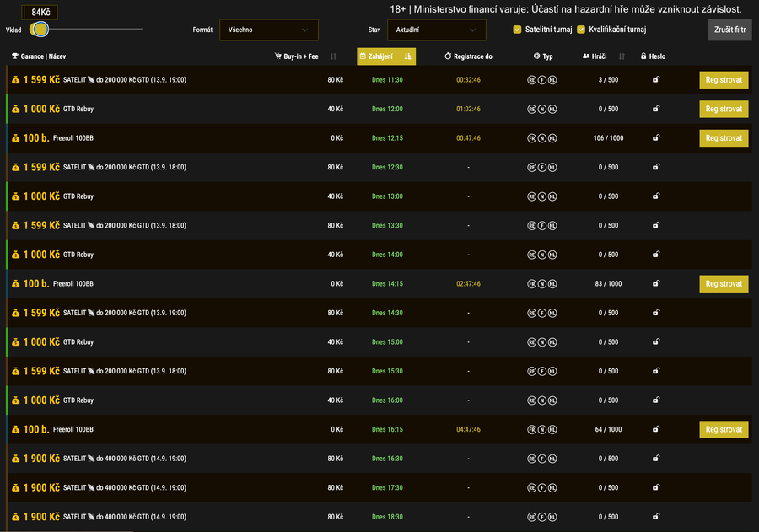The image size is (759, 532).
Task: Register for the Dnes 14:15 Freeroll
Action: pyautogui.click(x=724, y=283)
